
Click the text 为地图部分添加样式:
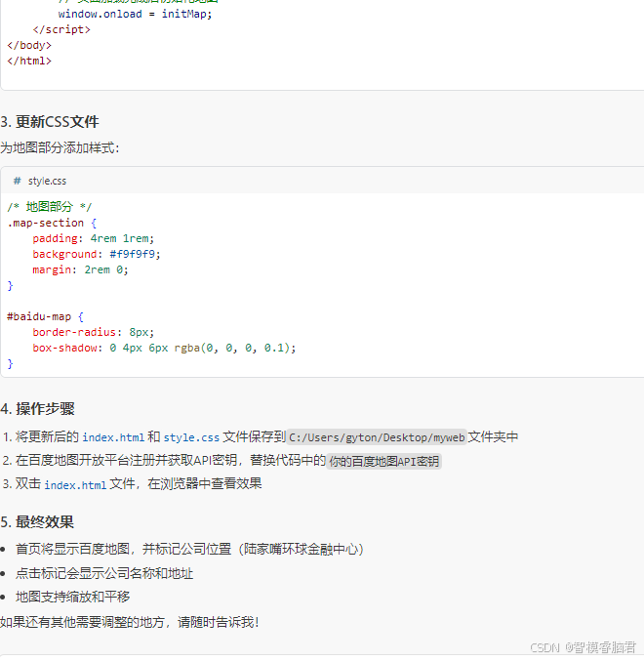pos(60,148)
